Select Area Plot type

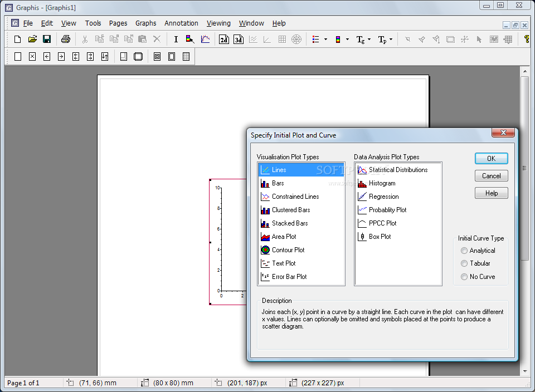tap(301, 237)
